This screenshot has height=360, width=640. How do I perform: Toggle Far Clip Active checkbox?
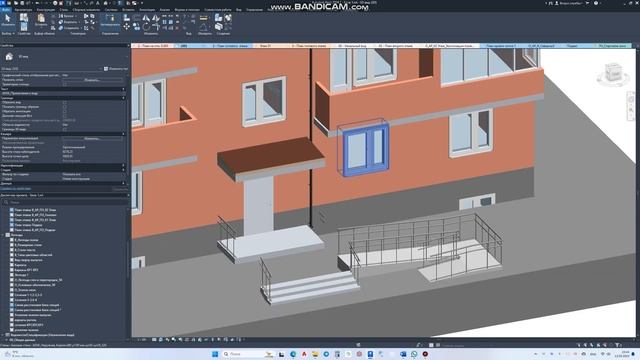pos(64,116)
